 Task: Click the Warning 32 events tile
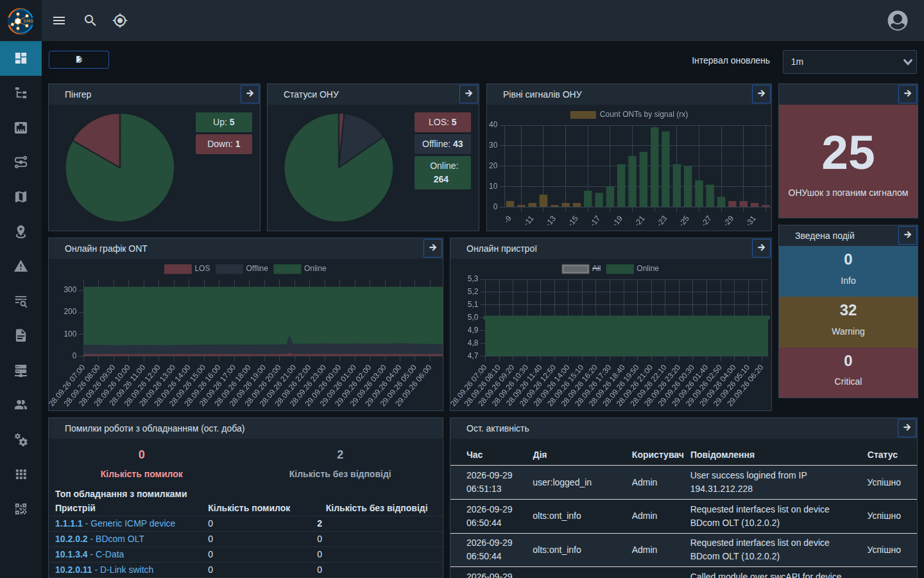point(848,322)
